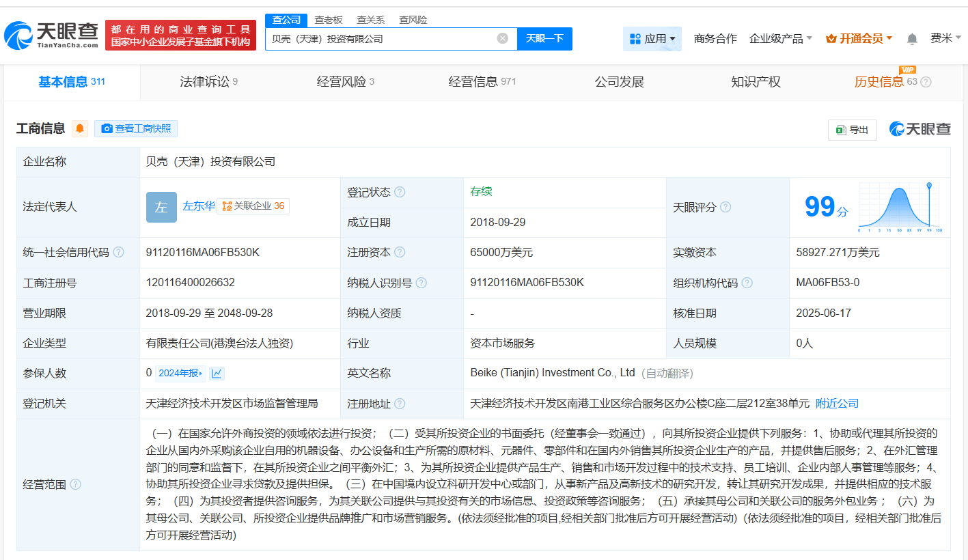Click help icon beside 组织机构代码

coord(747,283)
